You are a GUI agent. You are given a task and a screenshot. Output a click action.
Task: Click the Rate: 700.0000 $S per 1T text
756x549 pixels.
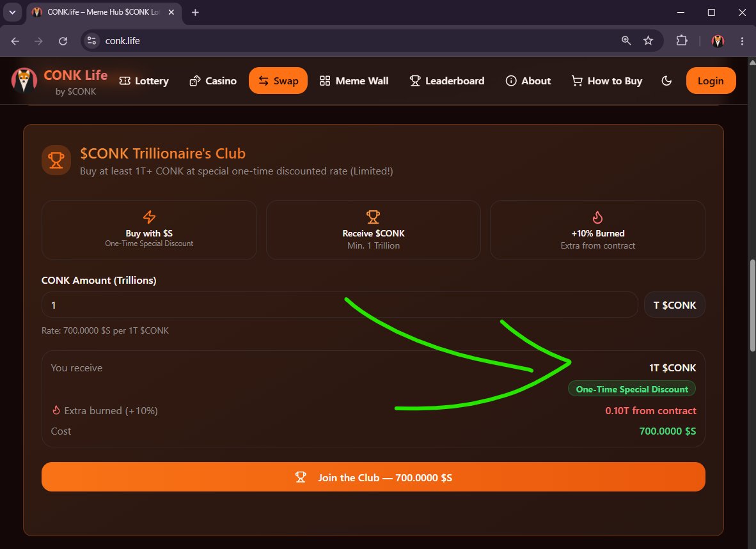[x=105, y=330]
